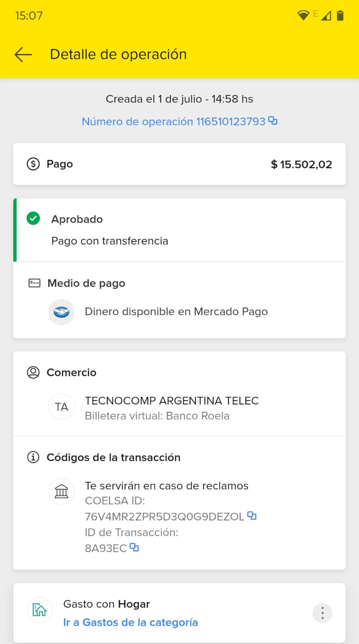Tap the Hogar category house icon
Image resolution: width=359 pixels, height=644 pixels.
tap(40, 610)
